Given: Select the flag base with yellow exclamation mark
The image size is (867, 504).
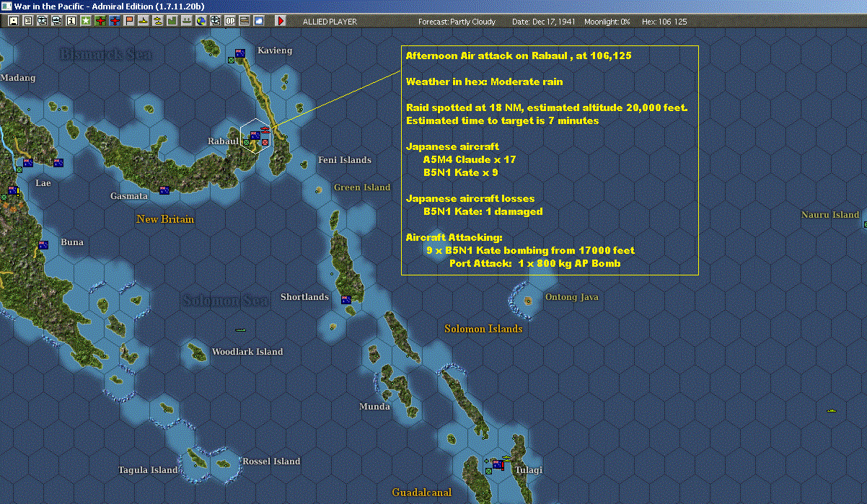Looking at the screenshot, I should click(13, 190).
